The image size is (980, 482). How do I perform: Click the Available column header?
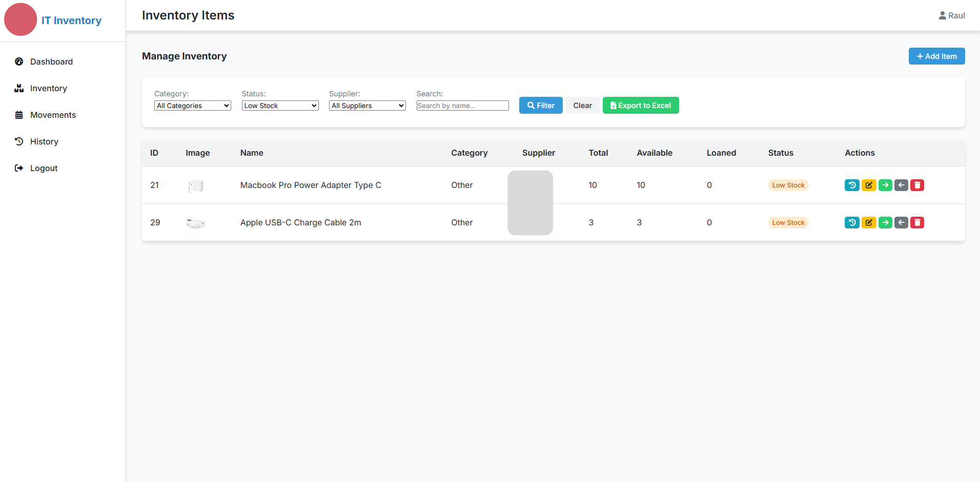coord(655,153)
